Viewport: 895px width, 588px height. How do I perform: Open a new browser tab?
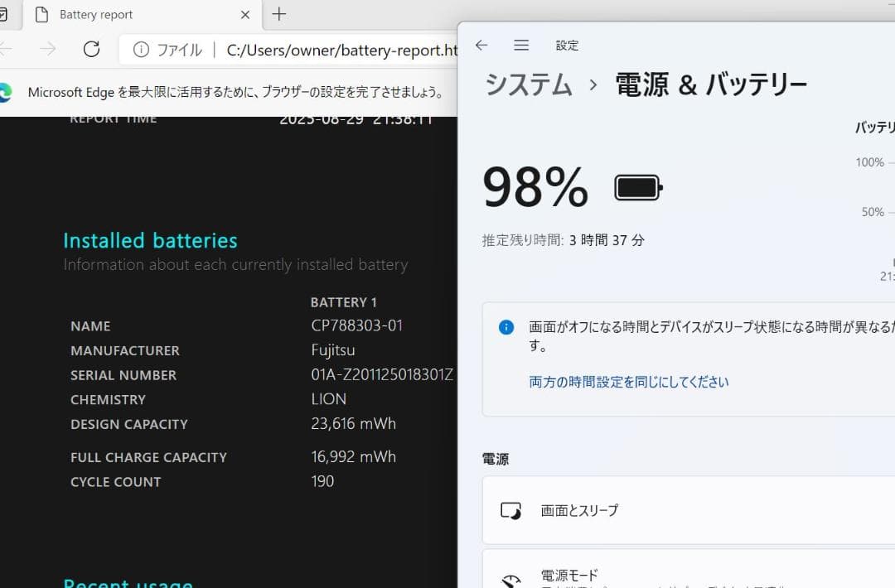coord(278,14)
